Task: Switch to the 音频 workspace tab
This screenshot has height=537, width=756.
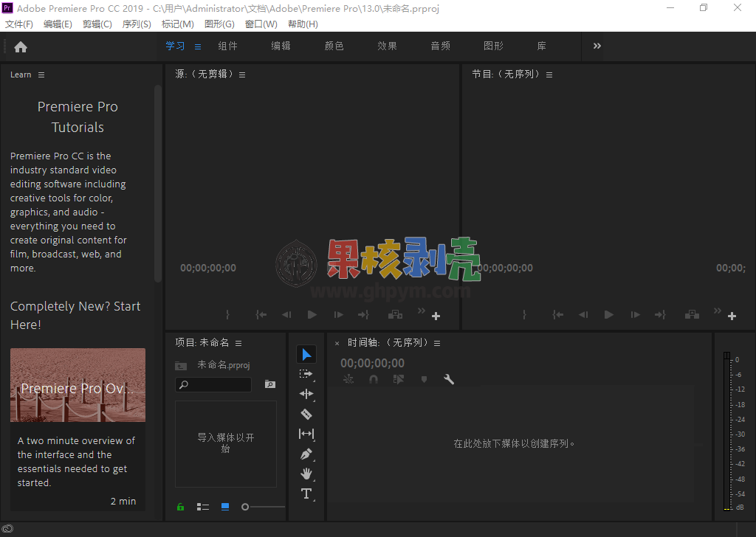Action: point(440,46)
